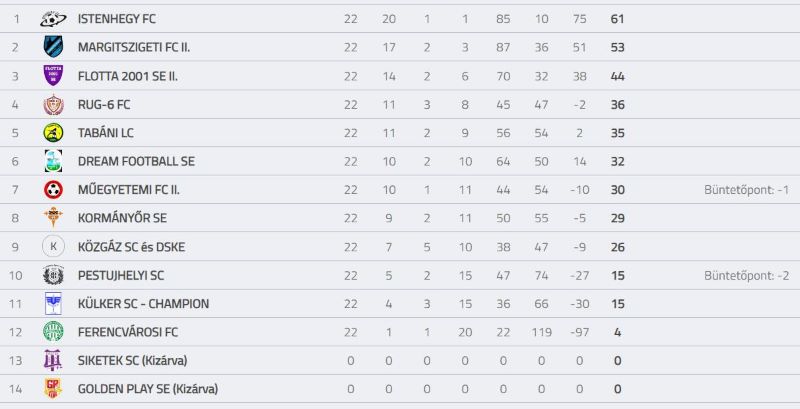Open the SIKETEK SC (Kizárva) team link
This screenshot has height=409, width=800.
(x=132, y=361)
